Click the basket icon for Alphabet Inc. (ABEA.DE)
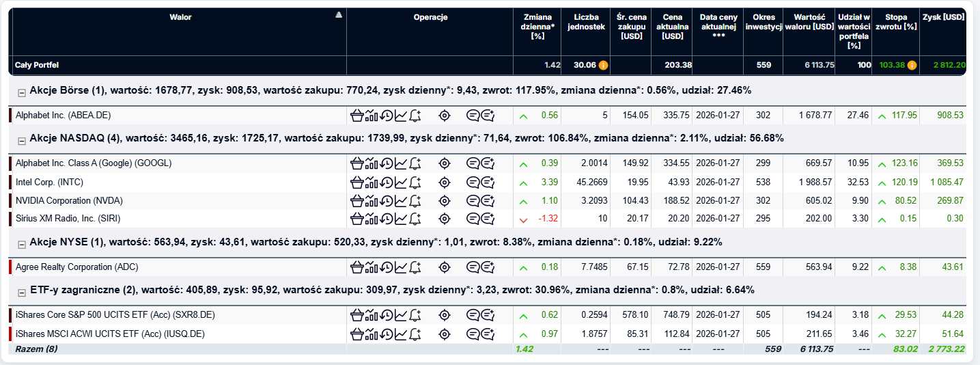This screenshot has height=365, width=980. [x=356, y=116]
